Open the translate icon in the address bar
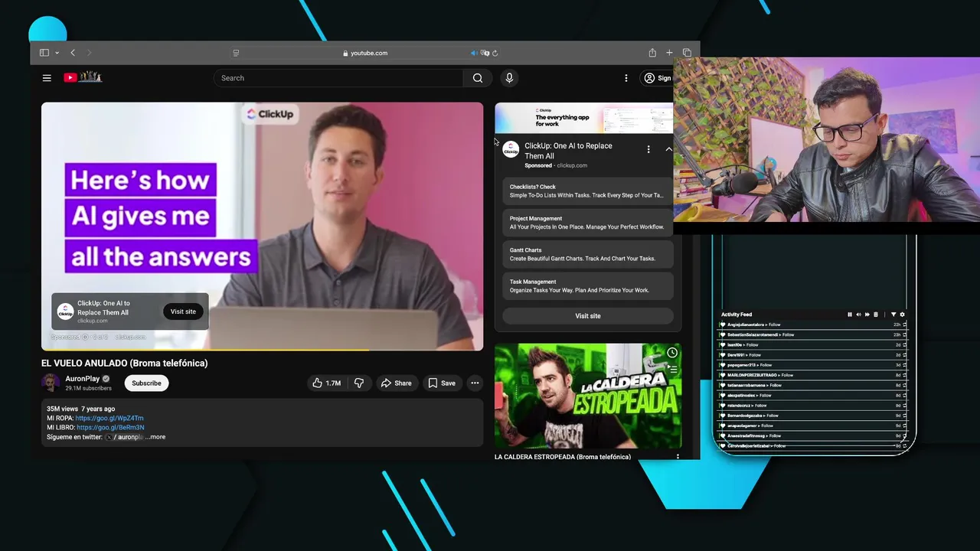The image size is (980, 551). coord(485,53)
